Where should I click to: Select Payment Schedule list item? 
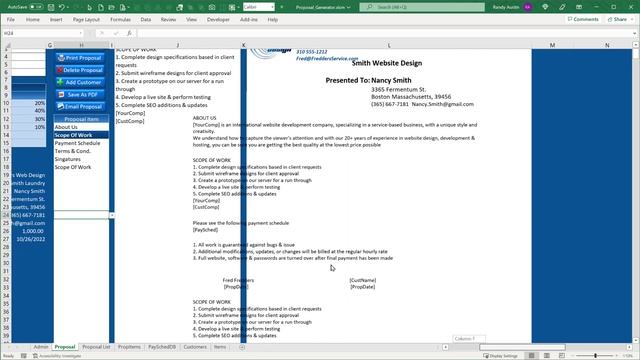(81, 143)
